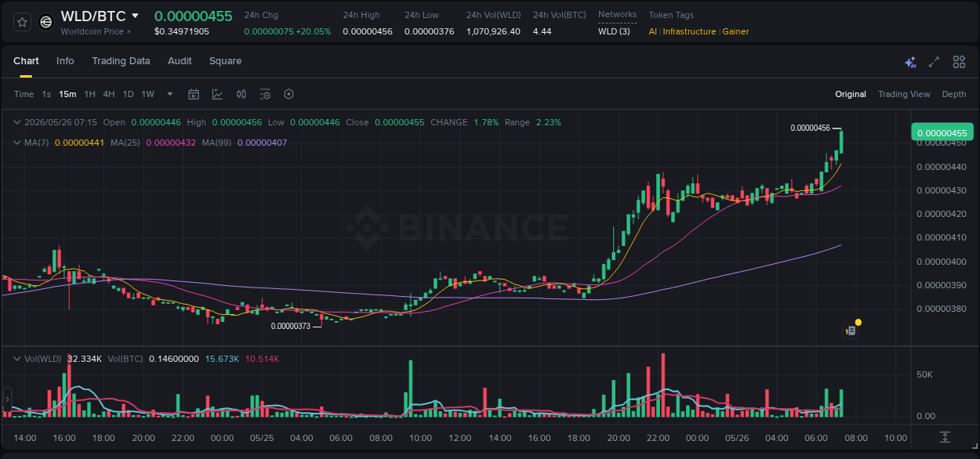The height and width of the screenshot is (459, 980).
Task: Collapse the OHLC data row chevron
Action: tap(17, 122)
